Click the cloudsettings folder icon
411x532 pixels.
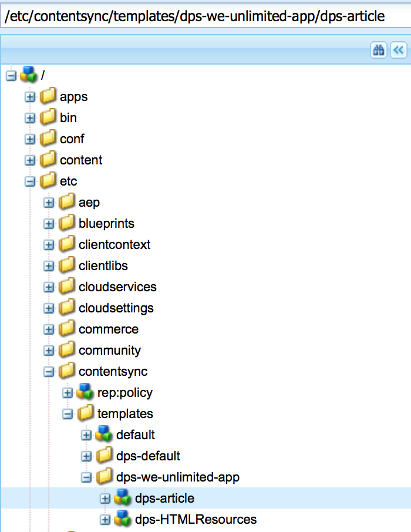pyautogui.click(x=66, y=307)
